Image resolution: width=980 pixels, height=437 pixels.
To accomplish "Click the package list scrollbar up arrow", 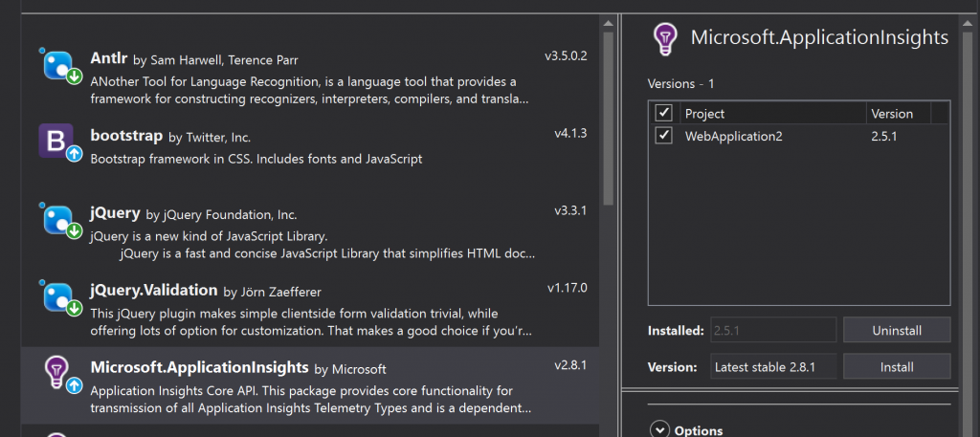I will point(608,23).
